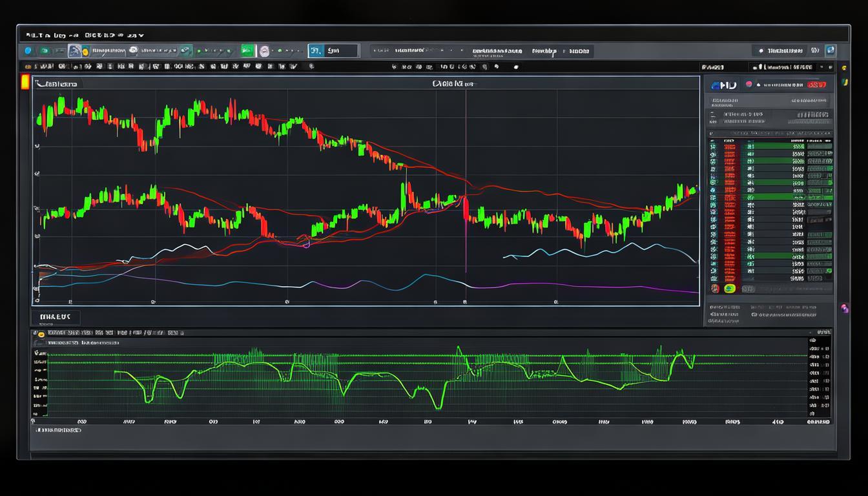The height and width of the screenshot is (496, 868).
Task: Click the blue square icon at the toolbar's far right
Action: point(831,50)
